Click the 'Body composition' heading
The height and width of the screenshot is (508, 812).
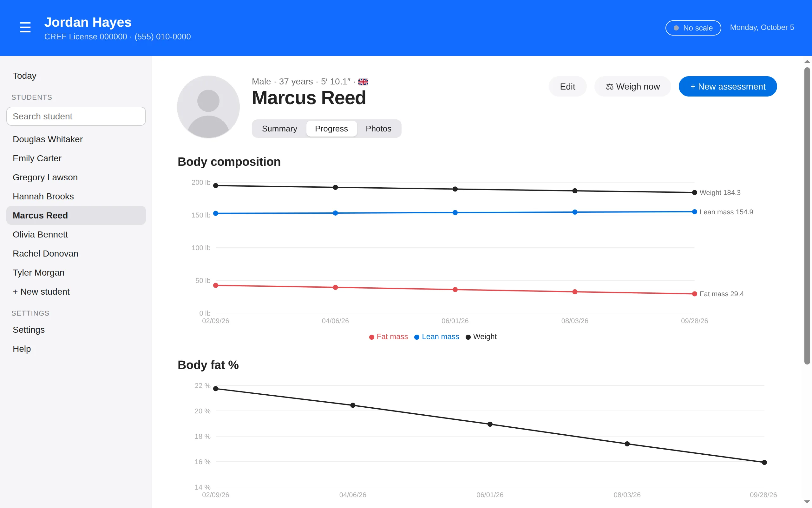coord(229,162)
